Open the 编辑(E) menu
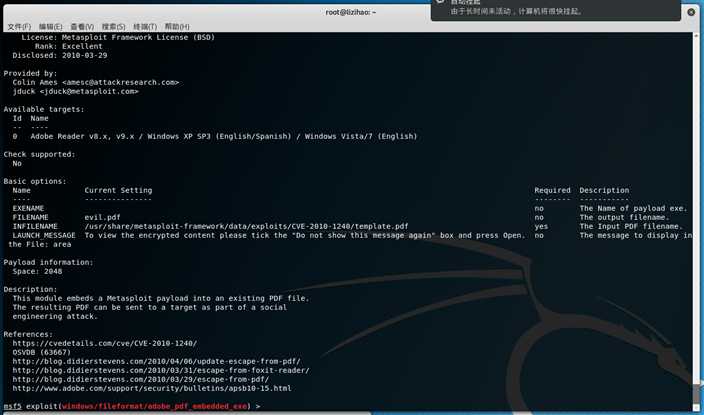Viewport: 704px width, 415px height. 50,27
